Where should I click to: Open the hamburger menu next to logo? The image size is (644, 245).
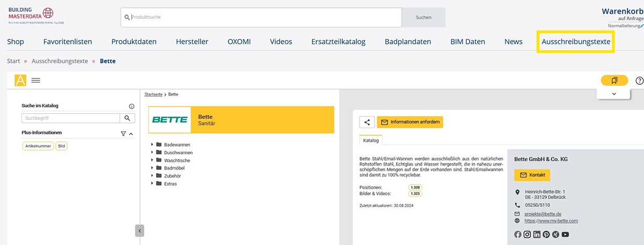pyautogui.click(x=36, y=80)
